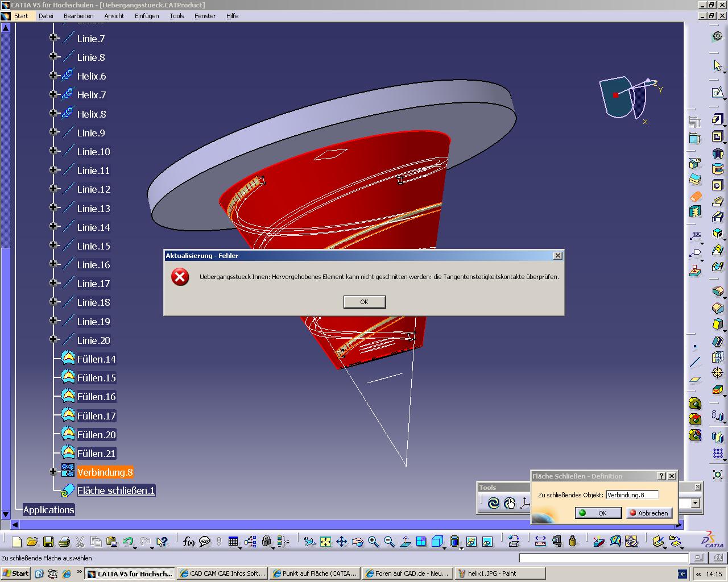Click the Text with Leader ABC icon

tap(695, 236)
